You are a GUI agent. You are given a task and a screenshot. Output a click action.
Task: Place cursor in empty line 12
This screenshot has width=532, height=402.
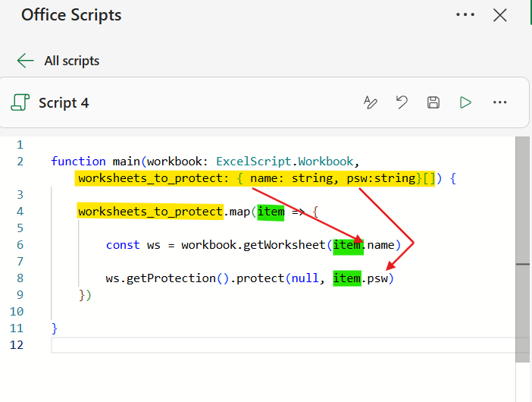(x=285, y=345)
